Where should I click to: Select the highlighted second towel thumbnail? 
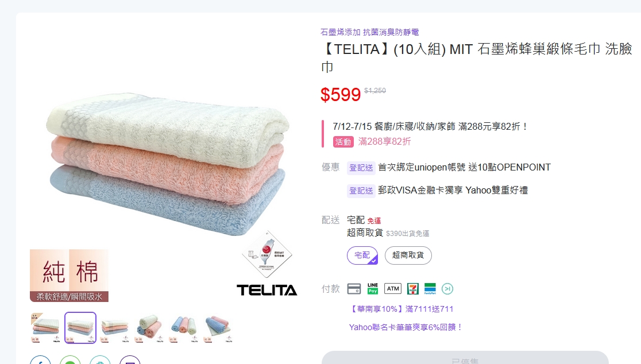click(x=80, y=328)
